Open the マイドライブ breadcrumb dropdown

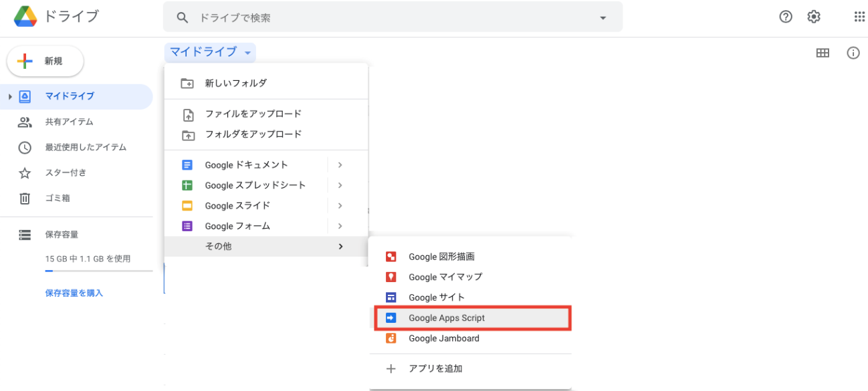[210, 52]
